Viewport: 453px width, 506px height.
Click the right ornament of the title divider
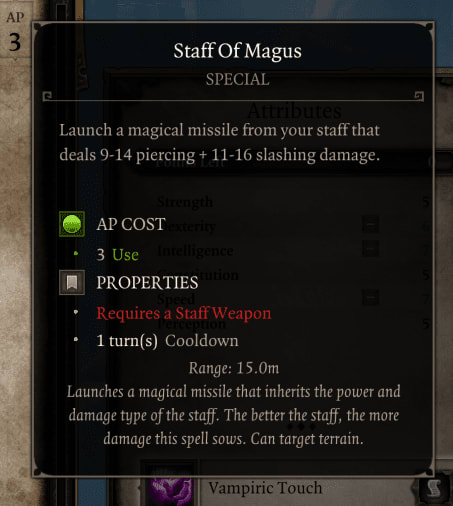(419, 96)
